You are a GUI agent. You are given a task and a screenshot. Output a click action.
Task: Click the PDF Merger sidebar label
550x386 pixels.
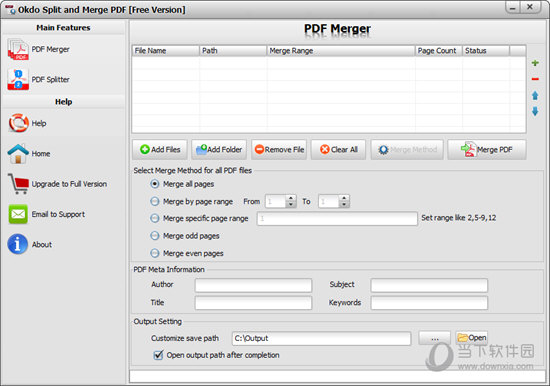tap(51, 49)
